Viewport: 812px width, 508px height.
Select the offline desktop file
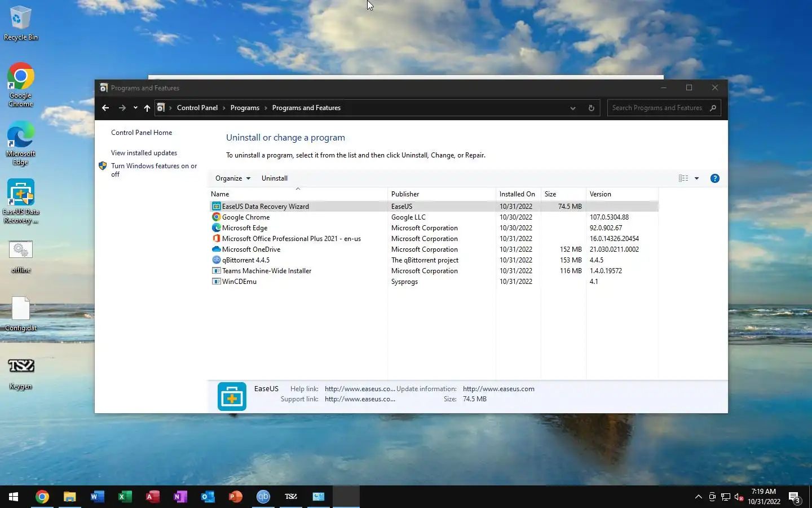(x=20, y=257)
